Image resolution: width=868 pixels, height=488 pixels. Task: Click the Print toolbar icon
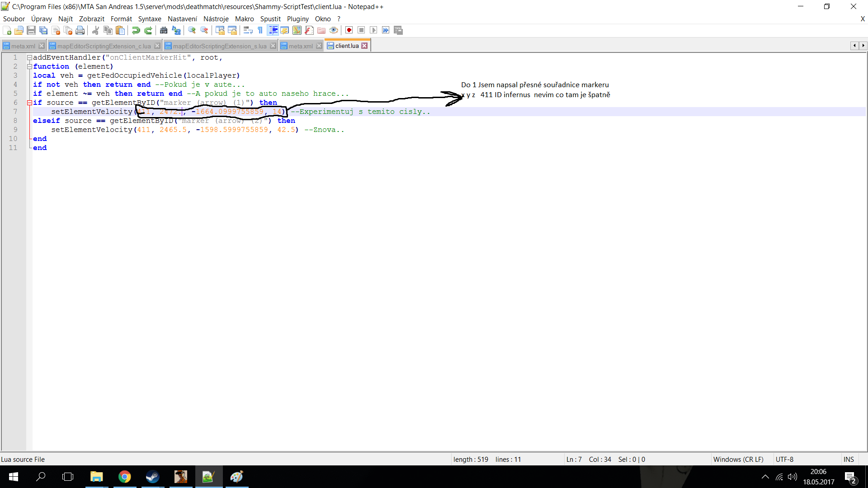pyautogui.click(x=80, y=30)
